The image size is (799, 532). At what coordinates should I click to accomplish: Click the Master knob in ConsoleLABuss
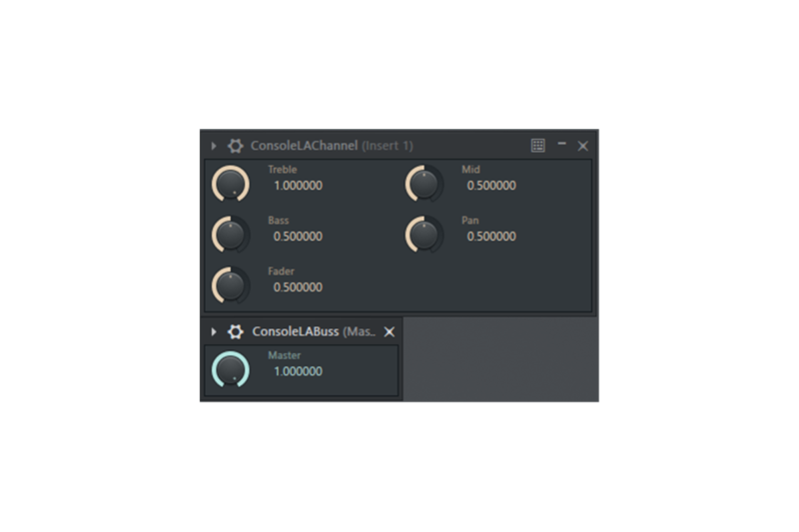click(231, 369)
